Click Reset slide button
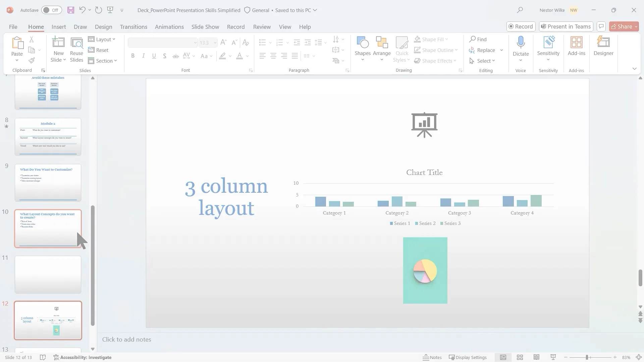Screen dimensions: 644x362 tap(98, 50)
